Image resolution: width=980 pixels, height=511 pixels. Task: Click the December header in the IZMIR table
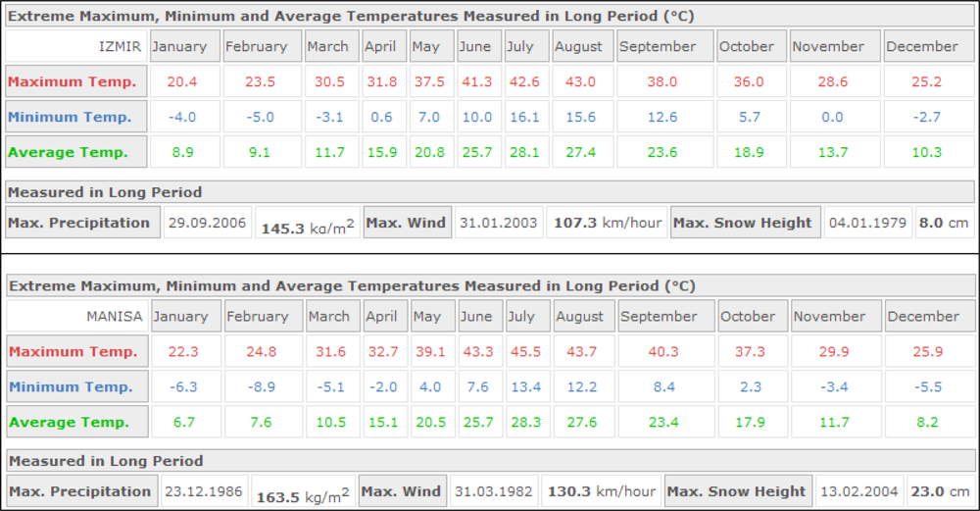pyautogui.click(x=921, y=46)
